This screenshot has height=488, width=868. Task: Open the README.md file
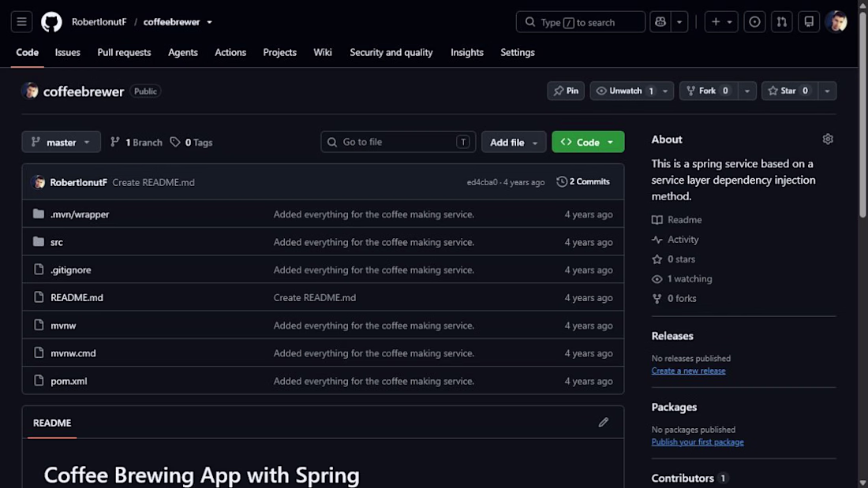(77, 298)
